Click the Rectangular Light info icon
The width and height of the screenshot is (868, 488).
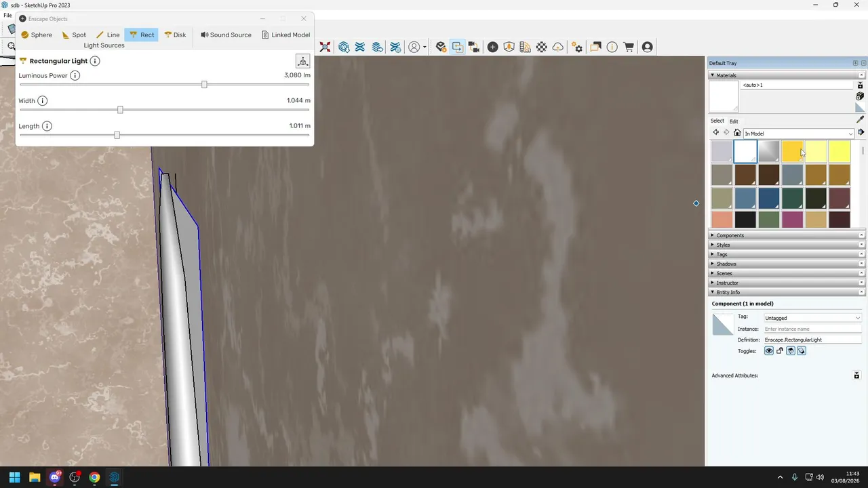click(95, 61)
